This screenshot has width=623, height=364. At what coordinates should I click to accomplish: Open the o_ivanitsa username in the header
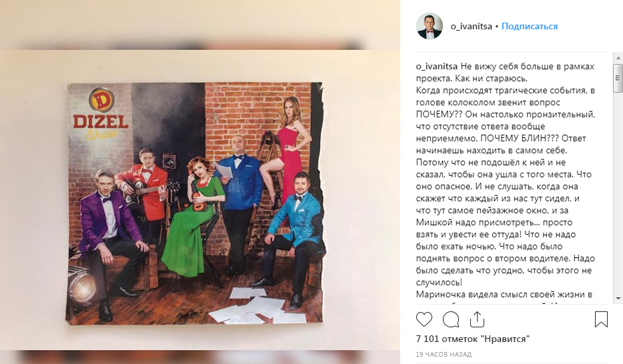(x=471, y=26)
